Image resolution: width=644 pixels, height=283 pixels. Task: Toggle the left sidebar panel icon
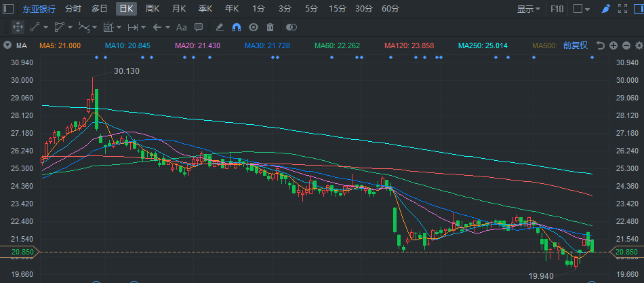[x=8, y=9]
